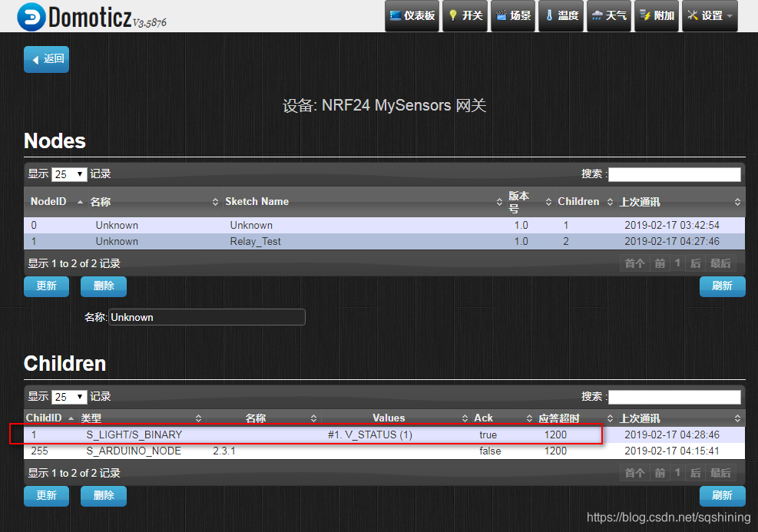Screen dimensions: 758x532
Task: Sort Nodes table by NodeID
Action: coord(56,201)
